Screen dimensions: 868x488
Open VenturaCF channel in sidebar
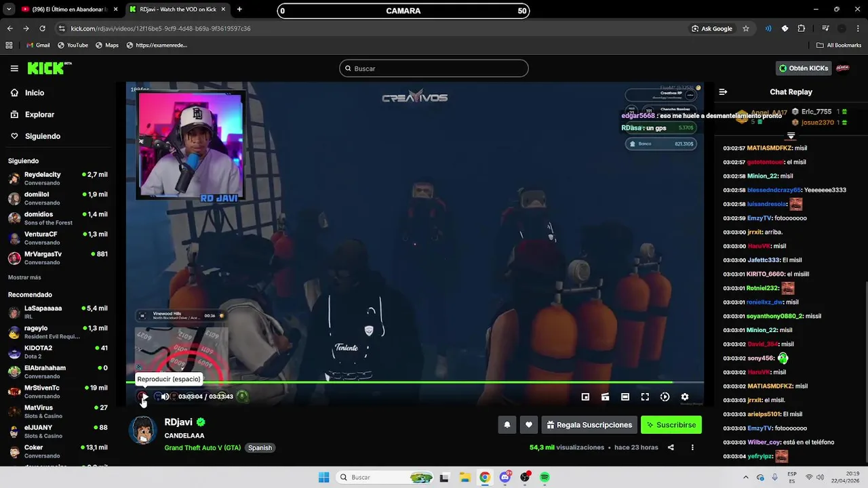[58, 238]
